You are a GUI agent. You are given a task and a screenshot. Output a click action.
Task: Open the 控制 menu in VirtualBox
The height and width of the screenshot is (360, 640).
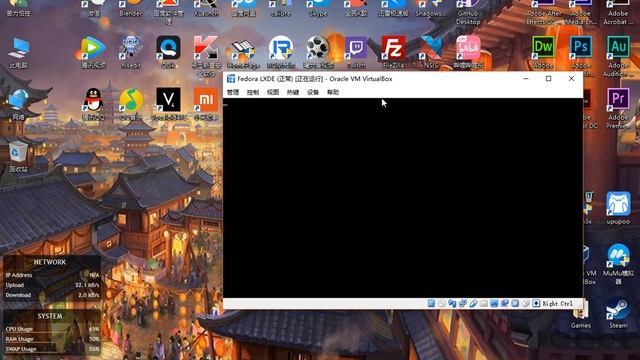[x=253, y=92]
